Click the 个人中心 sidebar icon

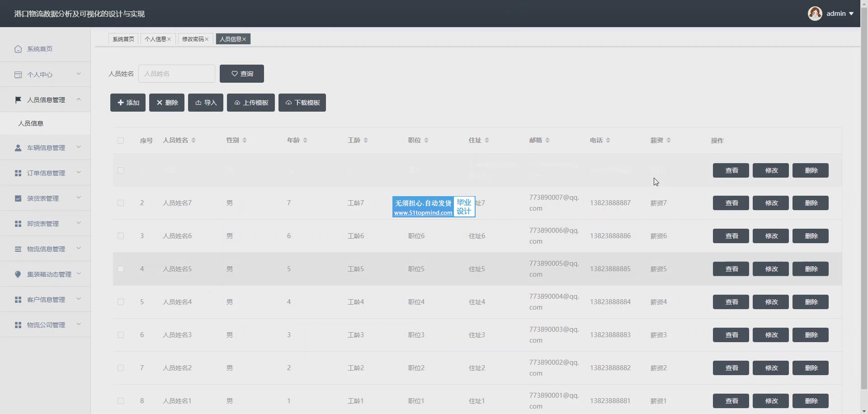18,75
